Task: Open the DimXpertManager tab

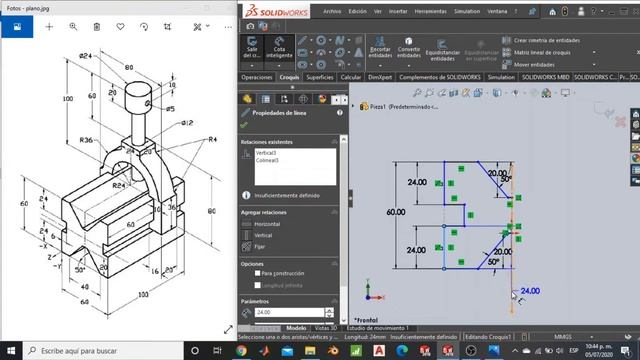Action: pos(303,99)
